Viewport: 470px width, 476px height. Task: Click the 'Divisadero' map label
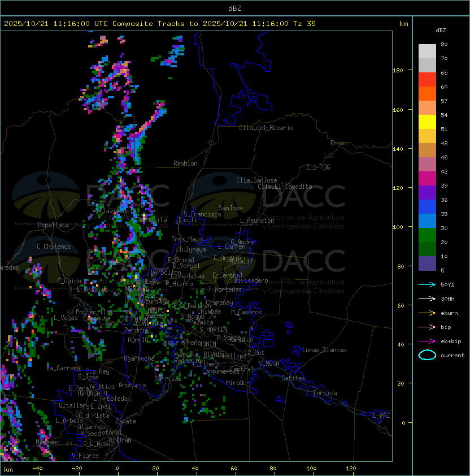251,280
